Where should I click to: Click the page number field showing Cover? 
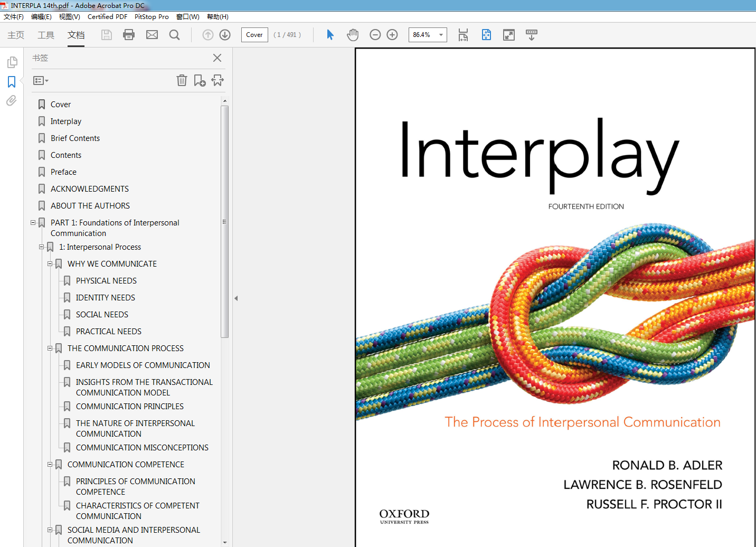pyautogui.click(x=254, y=35)
